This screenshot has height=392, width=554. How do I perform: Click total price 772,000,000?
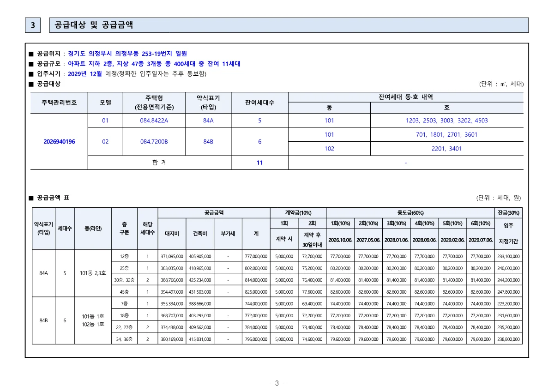256,315
